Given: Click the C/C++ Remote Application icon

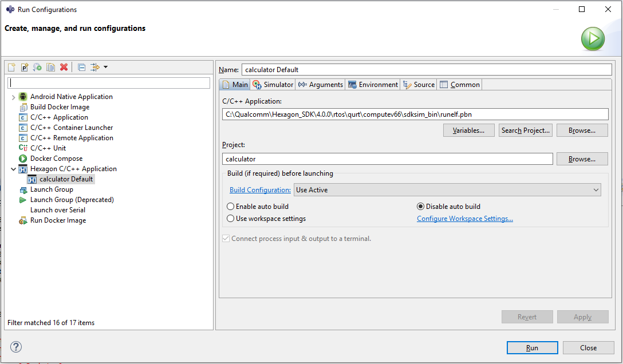Looking at the screenshot, I should tap(23, 138).
